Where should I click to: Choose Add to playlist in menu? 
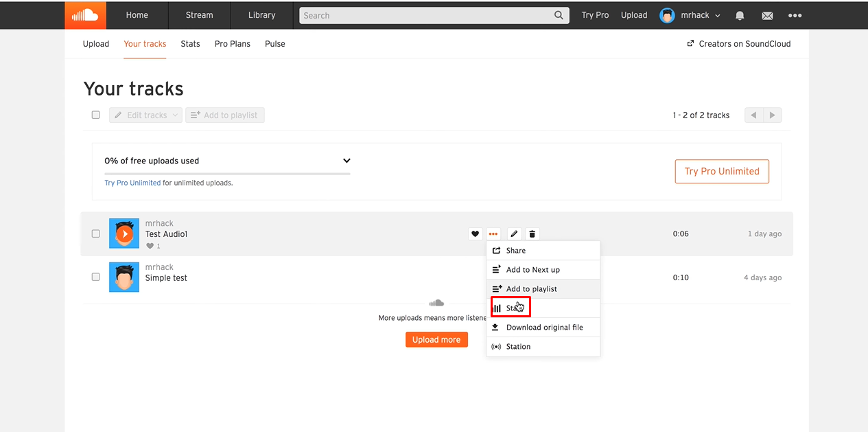click(543, 289)
